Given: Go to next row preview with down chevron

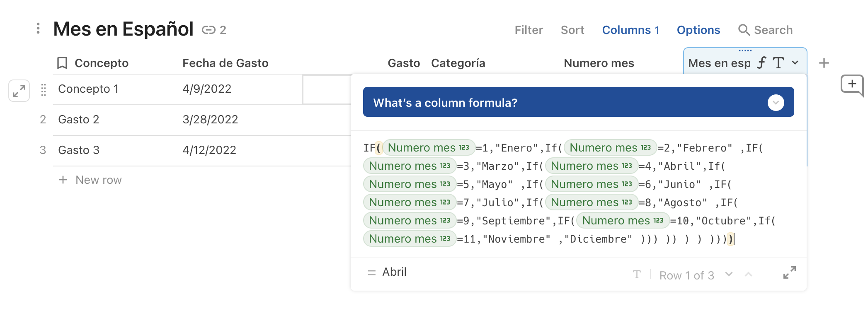Looking at the screenshot, I should (729, 274).
